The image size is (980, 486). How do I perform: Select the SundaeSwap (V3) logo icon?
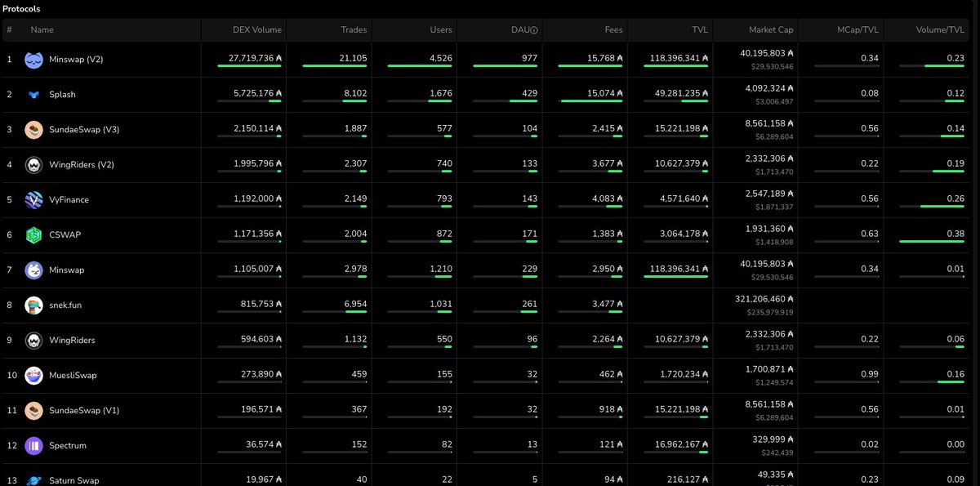click(33, 130)
